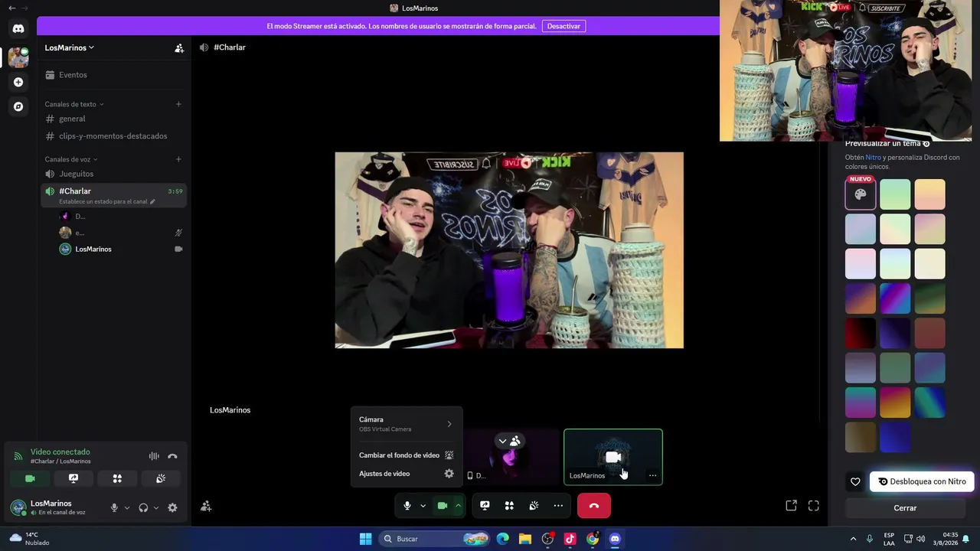Share screen button in the call toolbar
This screenshot has width=980, height=551.
(485, 506)
